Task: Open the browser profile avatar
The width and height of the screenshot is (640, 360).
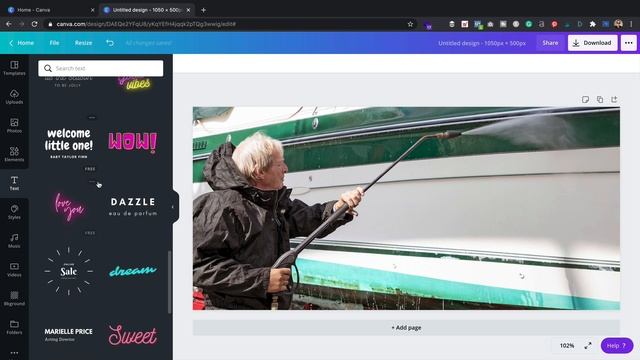Action: (618, 24)
